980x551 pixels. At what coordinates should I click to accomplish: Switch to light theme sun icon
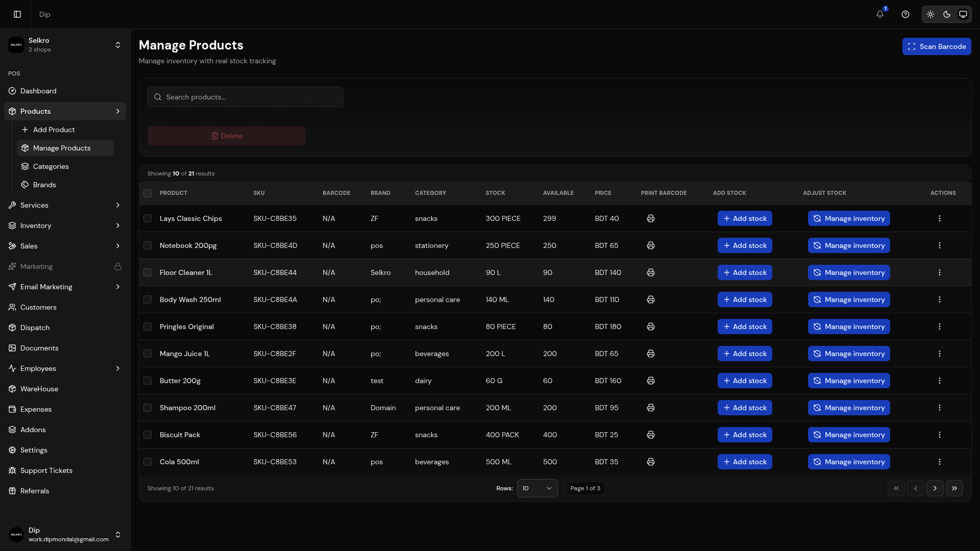pyautogui.click(x=930, y=14)
